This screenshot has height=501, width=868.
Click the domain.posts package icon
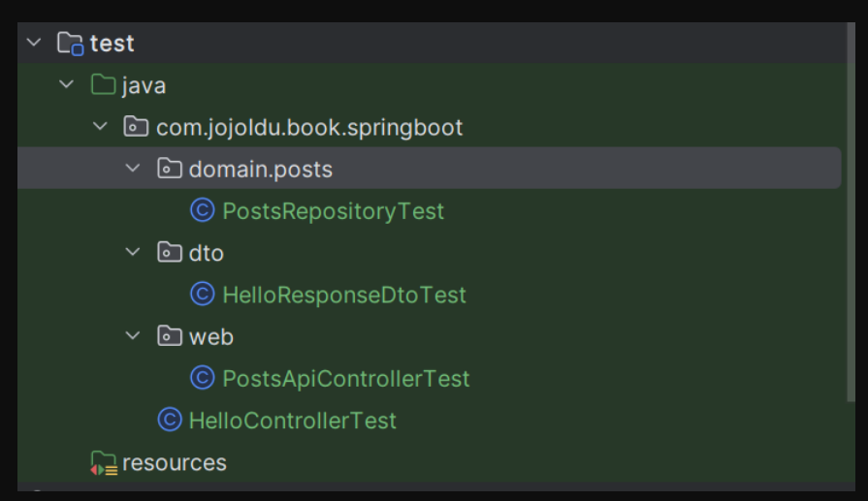pos(170,170)
